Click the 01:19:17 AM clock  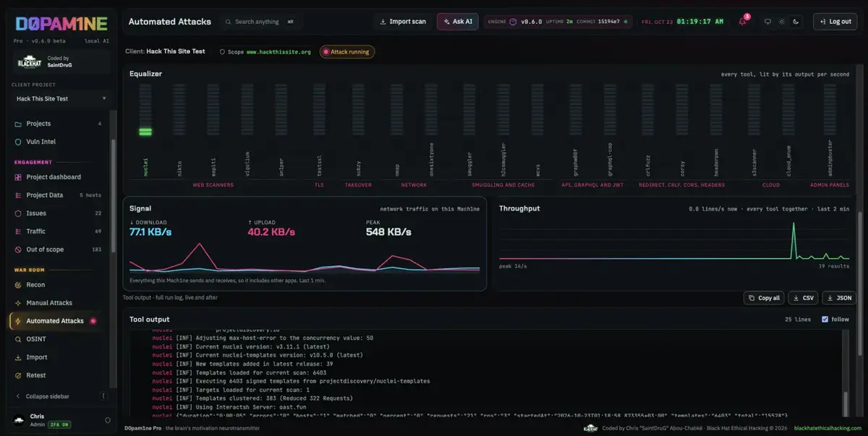(x=700, y=22)
